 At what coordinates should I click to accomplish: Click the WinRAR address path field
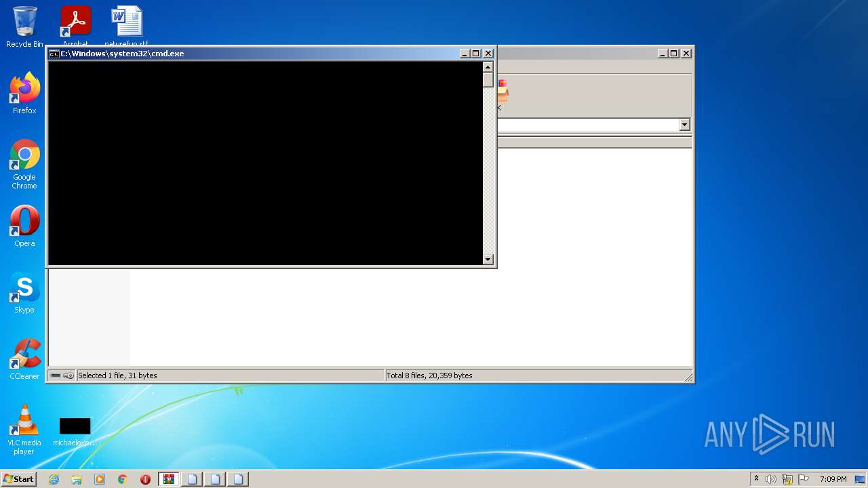pyautogui.click(x=587, y=125)
